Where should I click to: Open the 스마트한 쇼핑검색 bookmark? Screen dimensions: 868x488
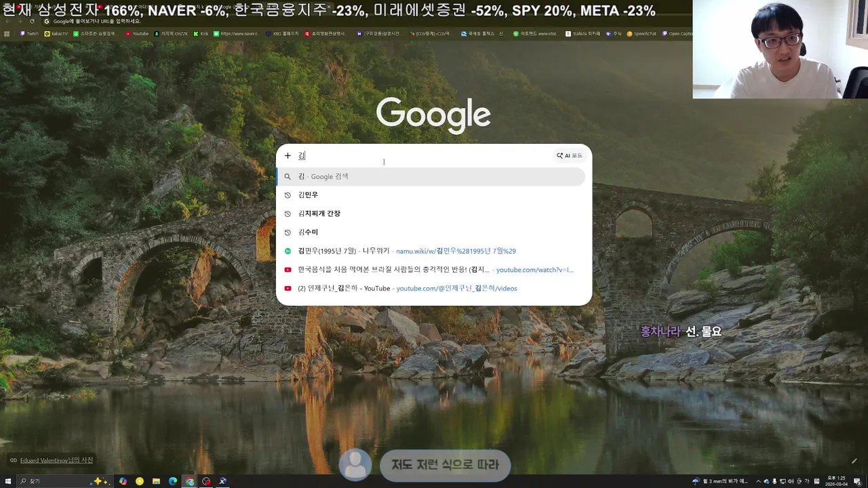pyautogui.click(x=96, y=33)
